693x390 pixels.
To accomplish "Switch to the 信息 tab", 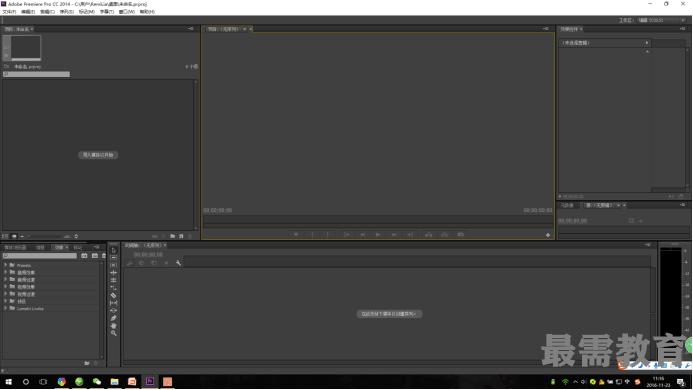I will [x=40, y=248].
